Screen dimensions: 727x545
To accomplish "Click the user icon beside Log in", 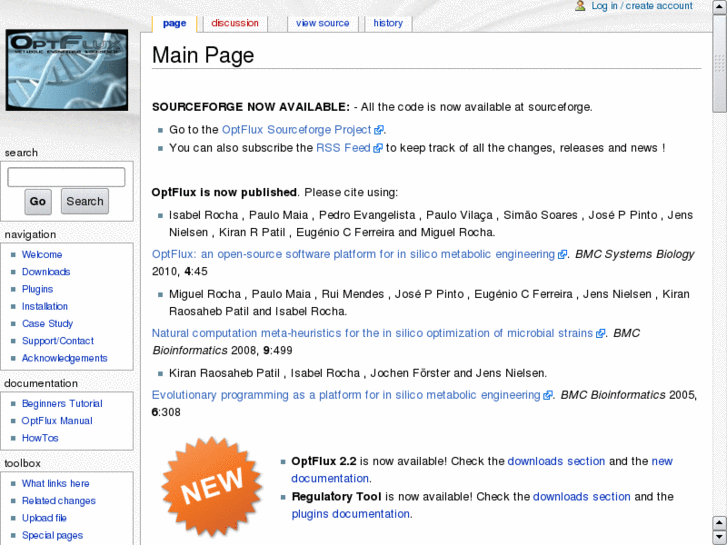I will pos(580,6).
